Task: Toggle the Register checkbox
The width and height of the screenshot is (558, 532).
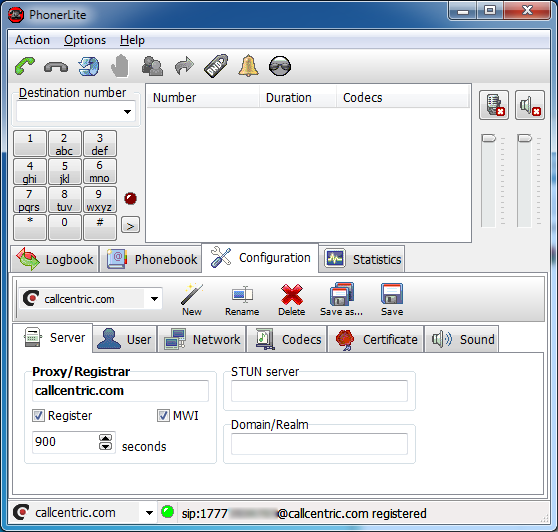Action: click(38, 416)
